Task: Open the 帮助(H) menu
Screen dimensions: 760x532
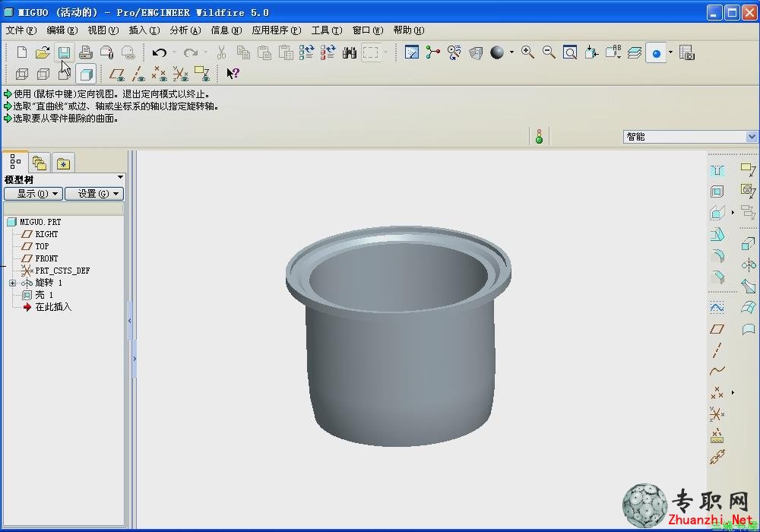Action: (409, 30)
